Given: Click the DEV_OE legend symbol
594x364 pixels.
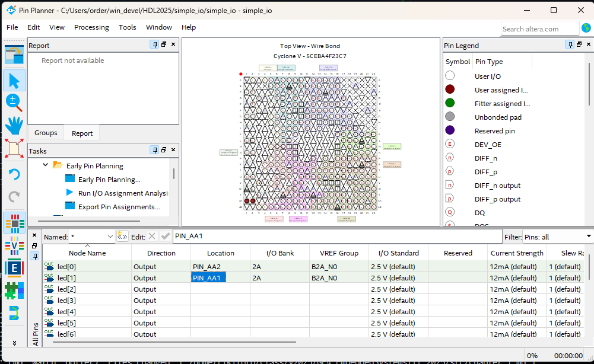Looking at the screenshot, I should pos(450,144).
